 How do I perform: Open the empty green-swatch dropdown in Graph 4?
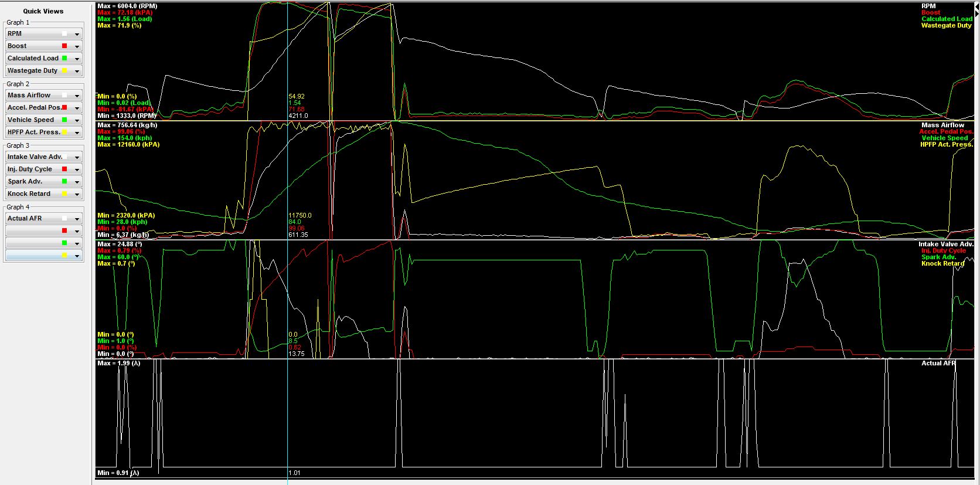[77, 243]
